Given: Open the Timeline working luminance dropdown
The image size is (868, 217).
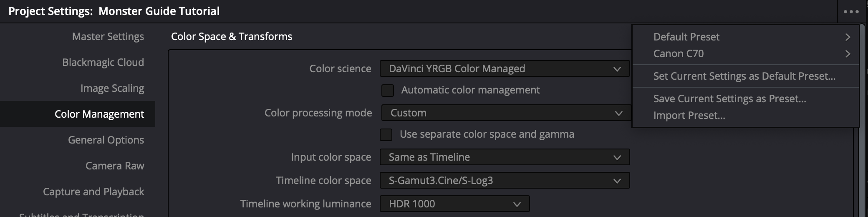Looking at the screenshot, I should pyautogui.click(x=454, y=204).
